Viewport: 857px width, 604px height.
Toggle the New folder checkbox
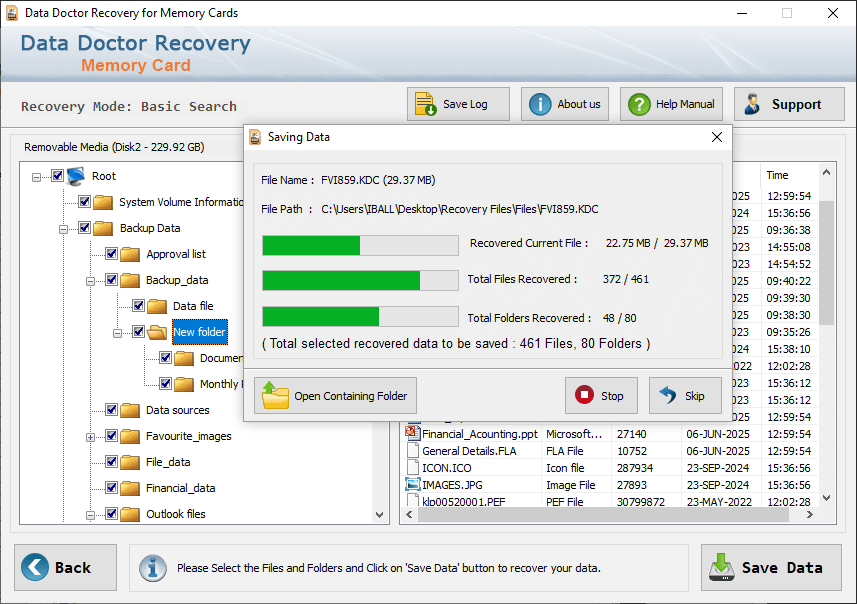click(138, 331)
